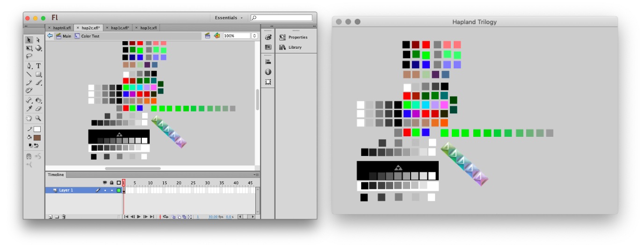Choose the Line tool
Screen dimensions: 644x245
tap(29, 74)
